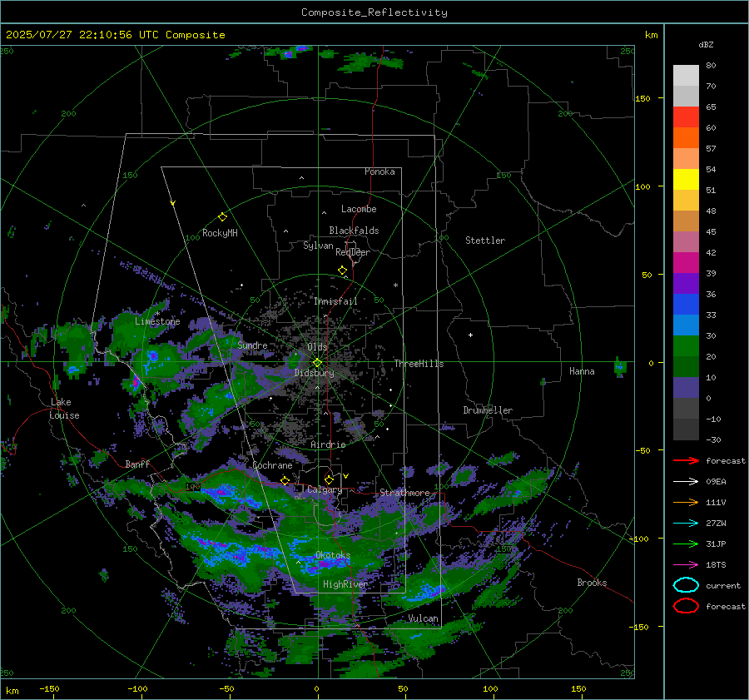Click the dBZ legend heading
Screen dimensions: 749x700
coord(706,44)
